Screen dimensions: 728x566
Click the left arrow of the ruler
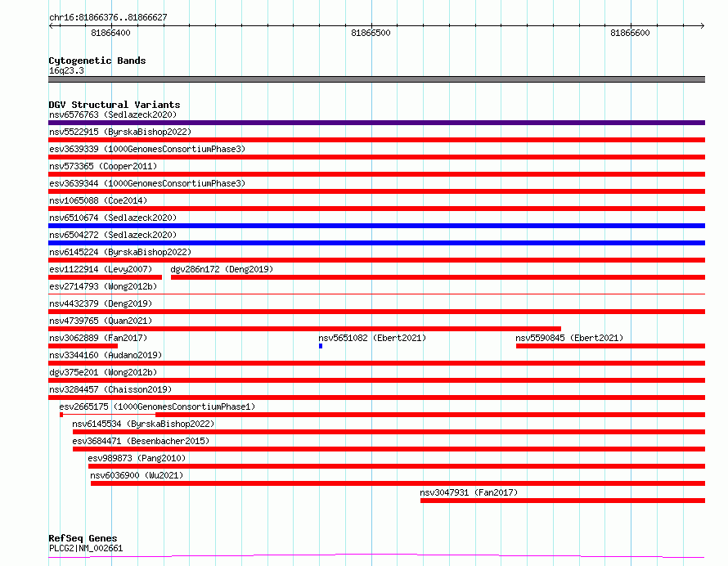[x=51, y=26]
